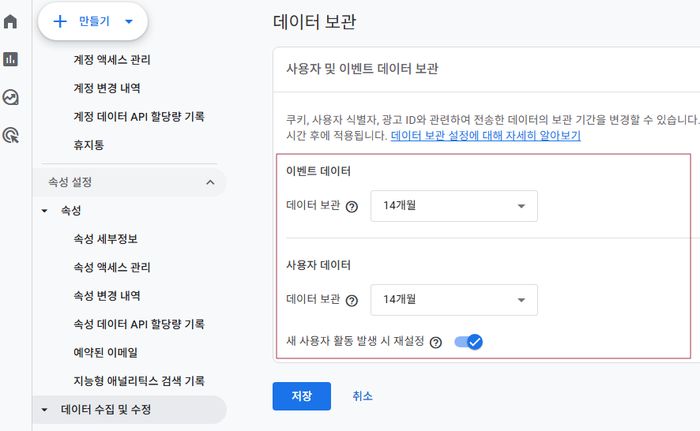The height and width of the screenshot is (431, 700).
Task: Click the 취소 button
Action: (x=362, y=396)
